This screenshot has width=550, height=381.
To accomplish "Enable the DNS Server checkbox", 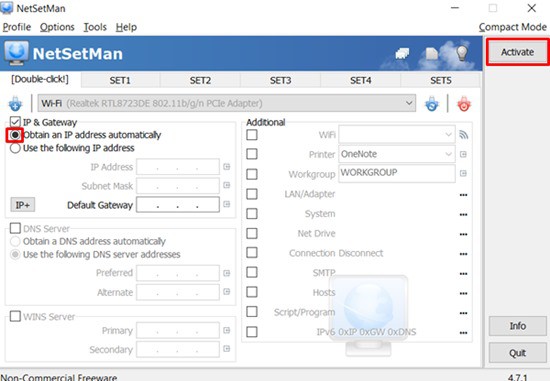I will [x=15, y=228].
